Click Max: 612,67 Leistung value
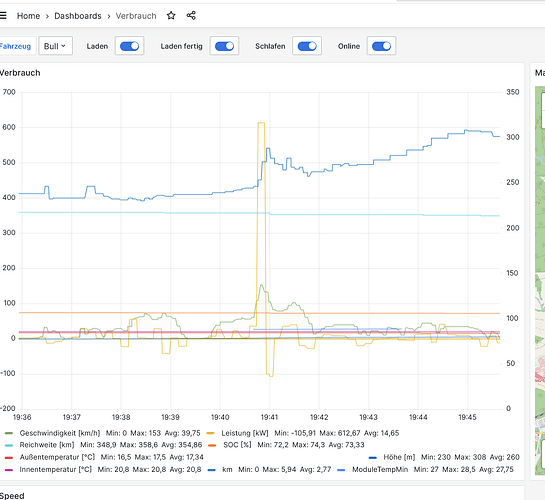 pyautogui.click(x=340, y=433)
